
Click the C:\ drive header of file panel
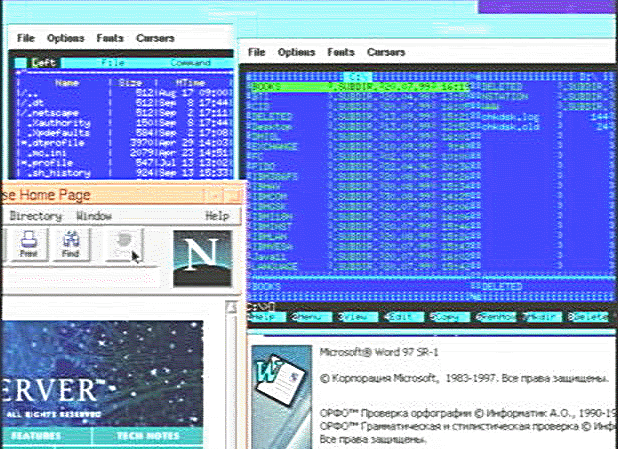point(358,76)
